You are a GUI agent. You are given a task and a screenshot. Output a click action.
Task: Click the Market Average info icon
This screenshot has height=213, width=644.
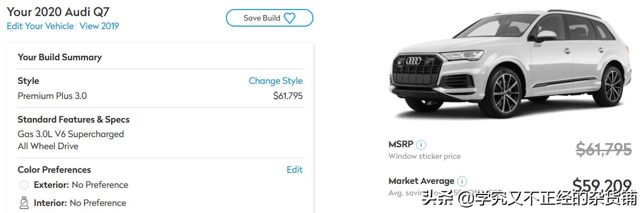tap(462, 181)
